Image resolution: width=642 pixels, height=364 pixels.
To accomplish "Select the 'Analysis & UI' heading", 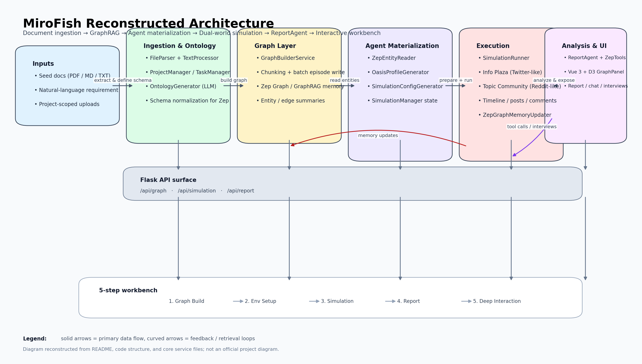I will [584, 46].
